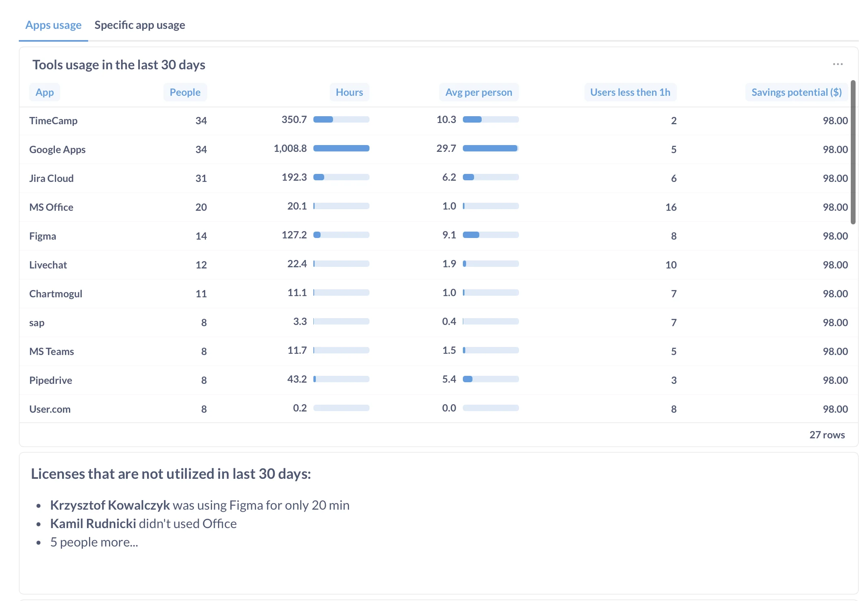Sort table by App column header

pos(44,92)
